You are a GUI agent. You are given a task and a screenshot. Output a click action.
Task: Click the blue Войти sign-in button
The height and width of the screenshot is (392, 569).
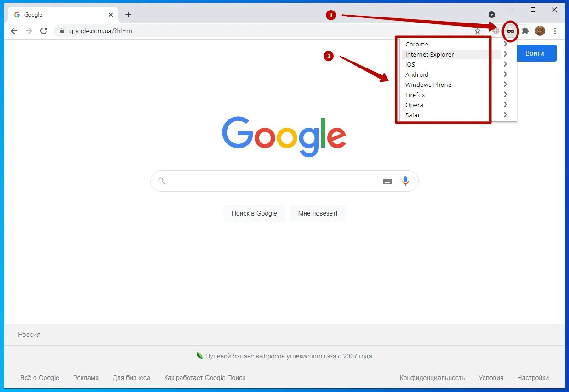[536, 53]
